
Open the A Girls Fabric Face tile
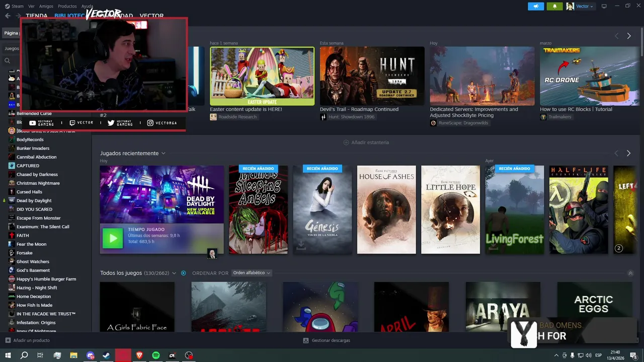tap(137, 306)
